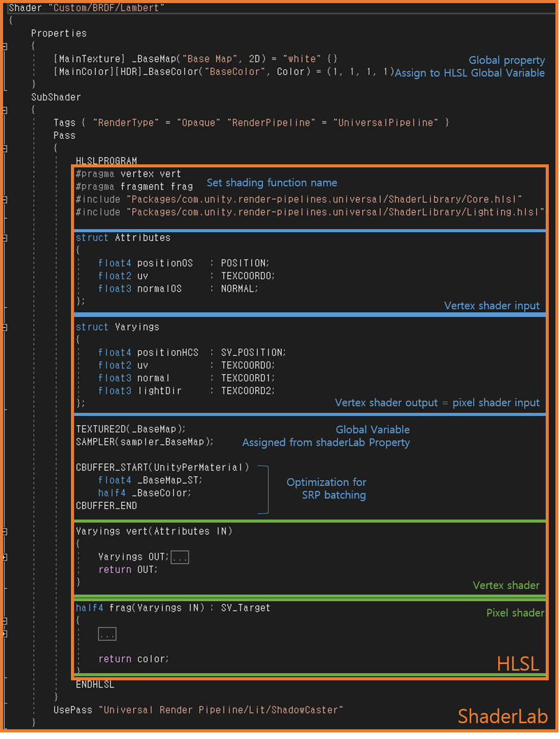Collapse the Pass block fold marker
Viewport: 560px width, 739px height.
5,149
